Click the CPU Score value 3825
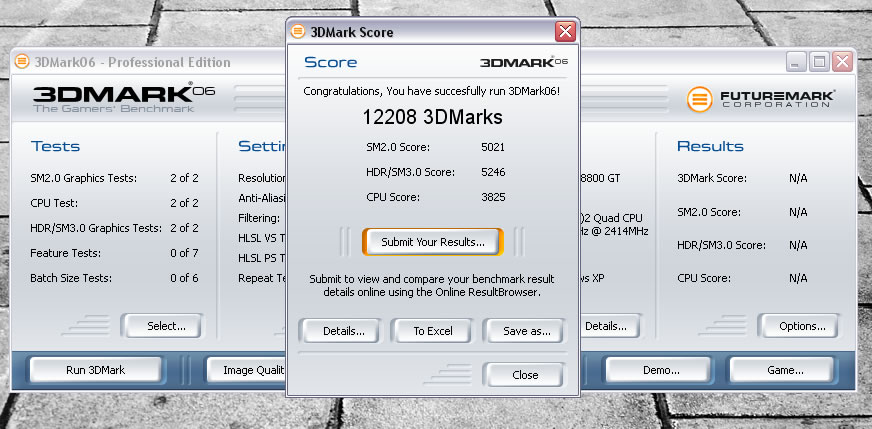The height and width of the screenshot is (429, 872). click(493, 197)
